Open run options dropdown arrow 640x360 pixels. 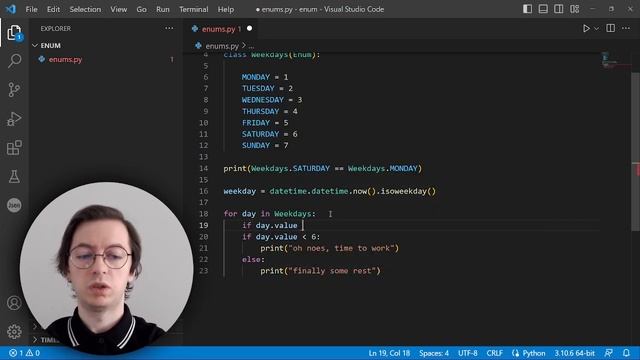coord(596,29)
